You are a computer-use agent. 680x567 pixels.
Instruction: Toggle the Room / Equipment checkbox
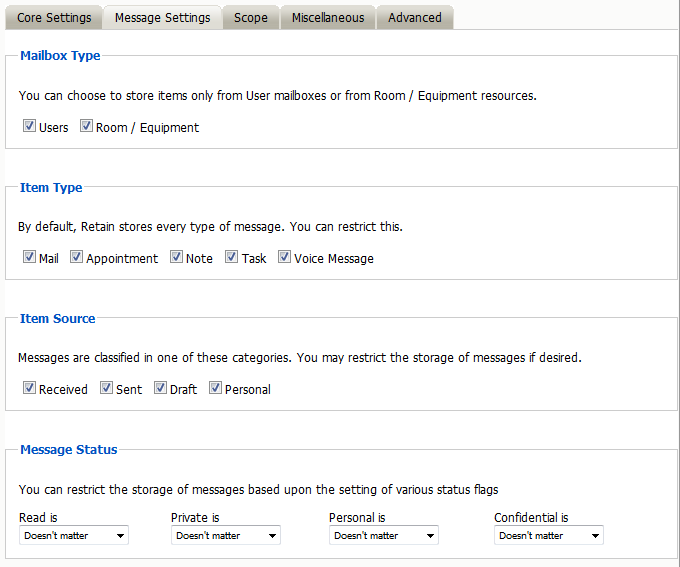click(x=86, y=127)
